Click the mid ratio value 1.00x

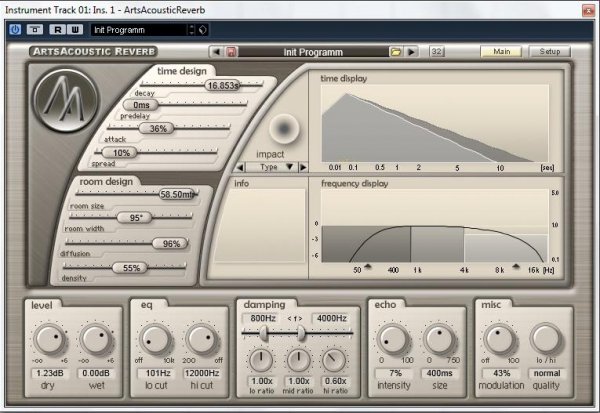pyautogui.click(x=298, y=381)
